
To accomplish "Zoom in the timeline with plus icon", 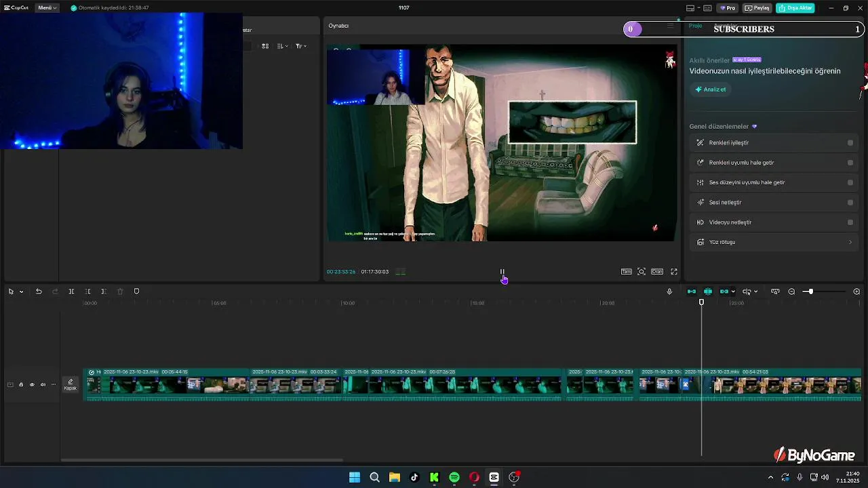I will pyautogui.click(x=856, y=291).
